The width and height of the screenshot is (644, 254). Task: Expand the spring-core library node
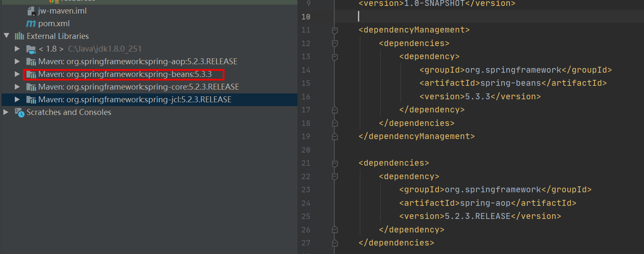[17, 87]
